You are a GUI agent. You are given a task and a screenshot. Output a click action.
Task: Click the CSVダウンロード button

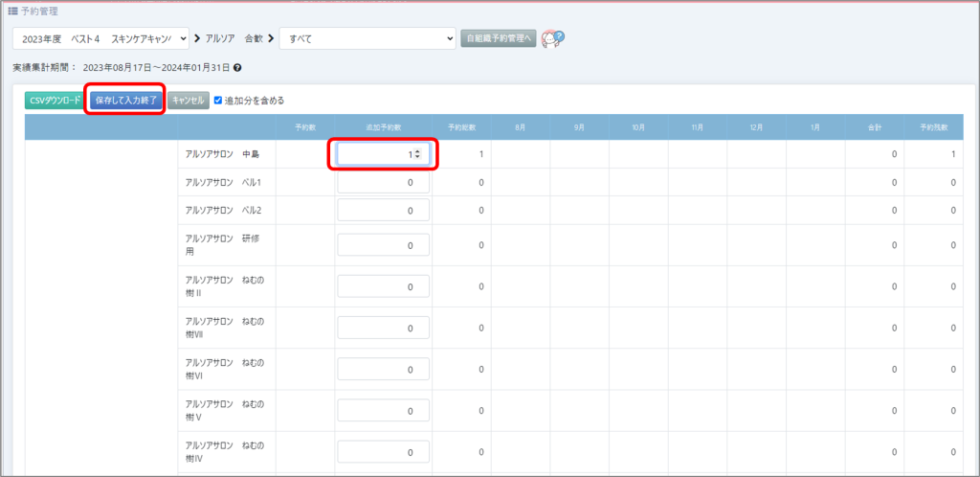[55, 100]
